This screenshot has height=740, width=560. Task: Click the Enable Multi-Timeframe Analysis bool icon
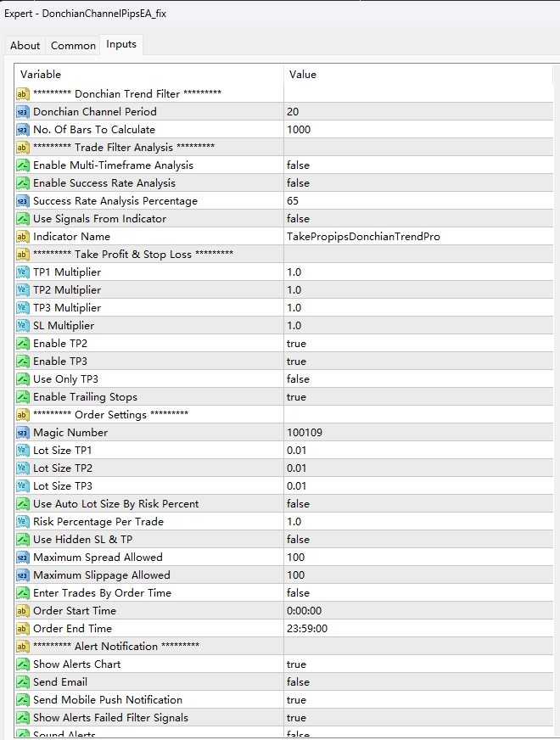pyautogui.click(x=23, y=165)
